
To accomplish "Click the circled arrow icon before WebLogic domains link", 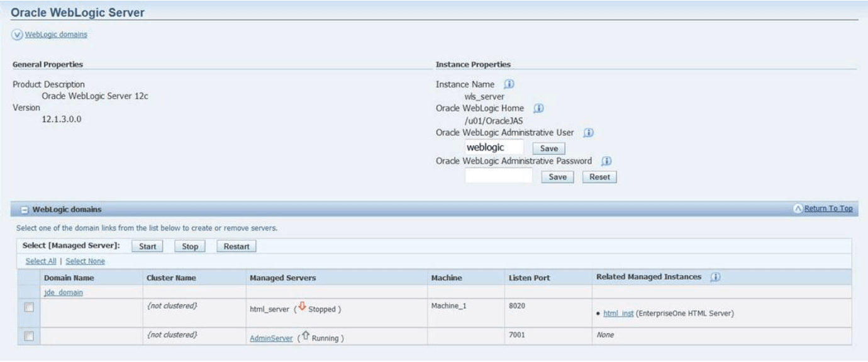I will 17,35.
